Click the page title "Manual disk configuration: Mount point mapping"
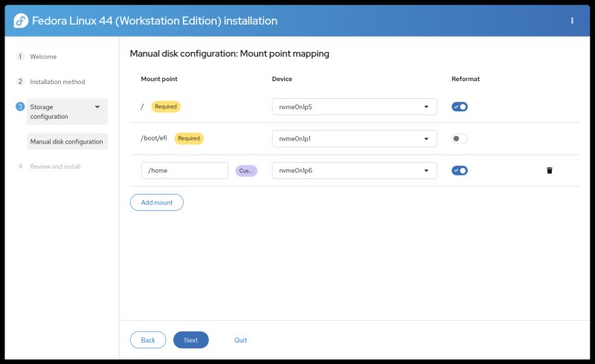 tap(230, 53)
